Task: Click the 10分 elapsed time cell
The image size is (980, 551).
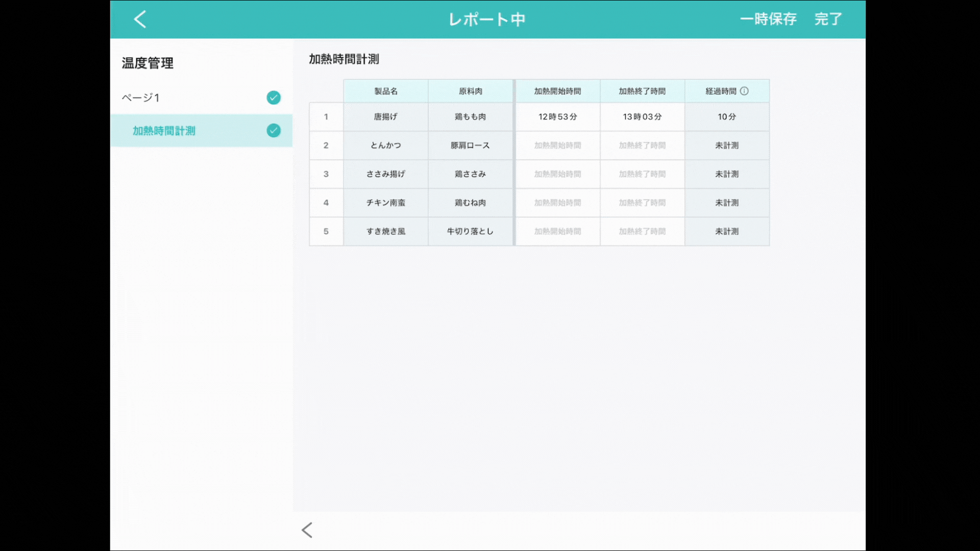Action: coord(727,117)
